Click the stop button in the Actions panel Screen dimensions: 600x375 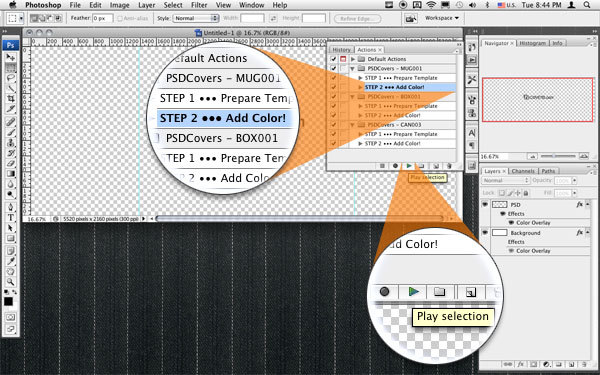point(382,166)
